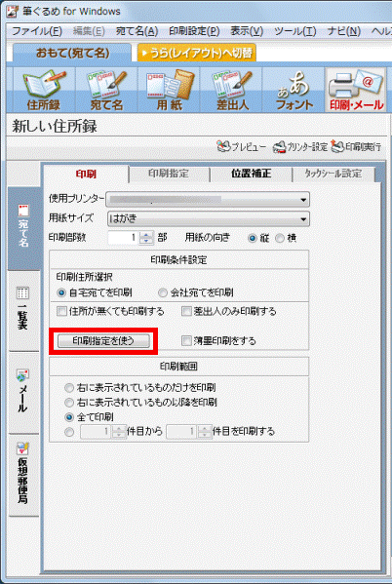Open the 仮想郵便局 side tab

pos(23,475)
